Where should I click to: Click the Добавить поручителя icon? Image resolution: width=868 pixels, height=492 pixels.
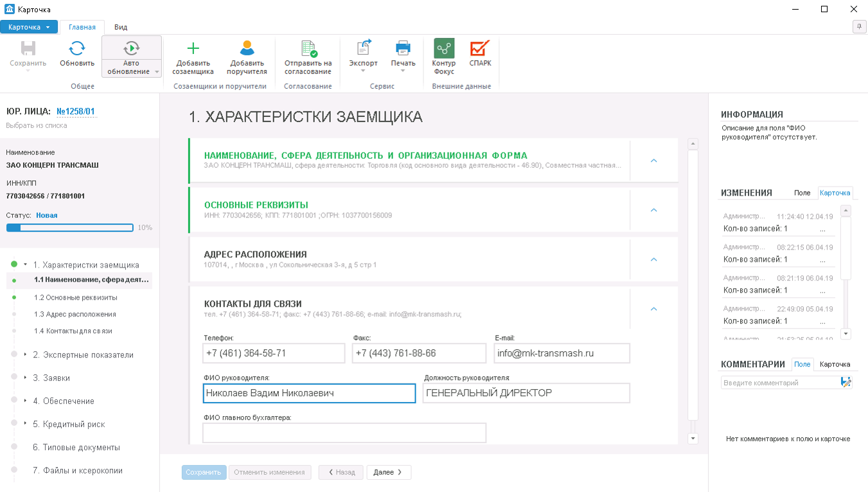(x=247, y=46)
